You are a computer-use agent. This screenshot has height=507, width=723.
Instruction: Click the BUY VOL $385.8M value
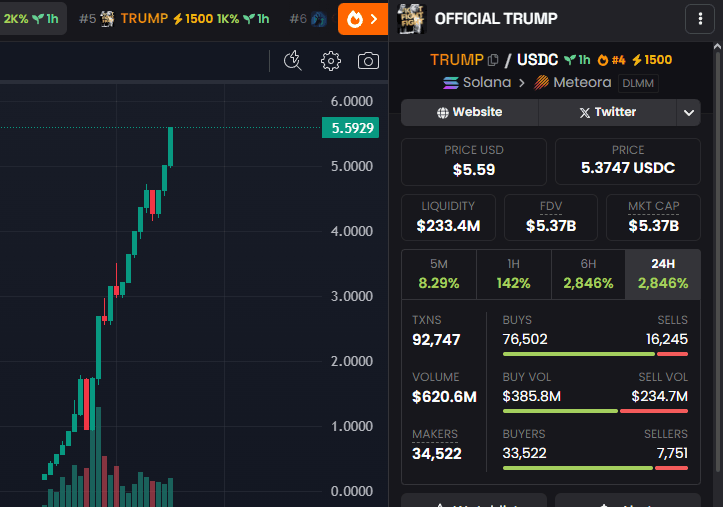(x=532, y=396)
